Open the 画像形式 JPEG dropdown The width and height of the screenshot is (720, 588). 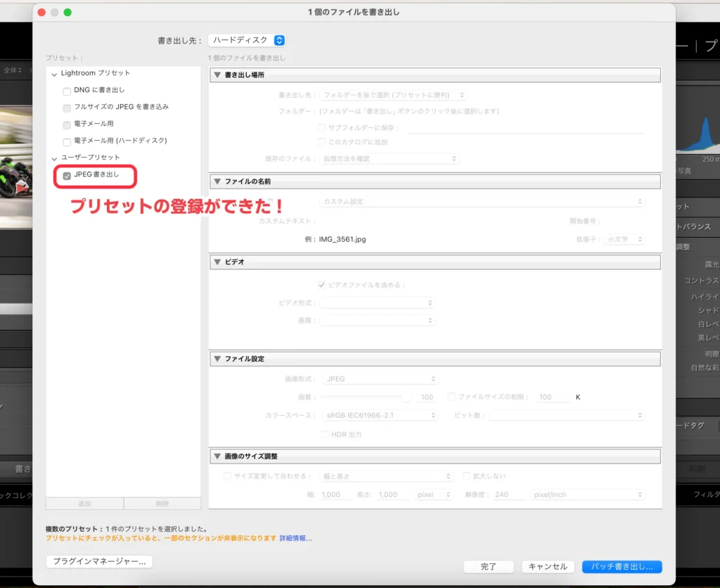click(380, 379)
